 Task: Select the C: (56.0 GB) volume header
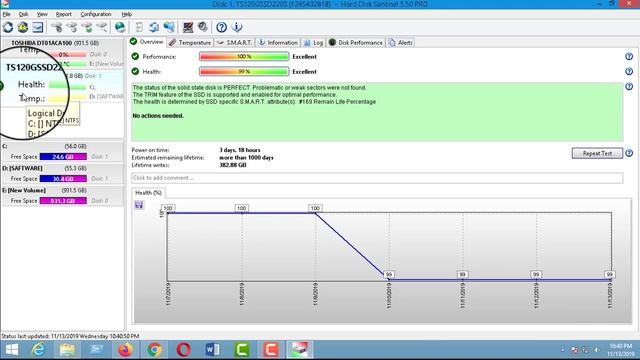tap(44, 146)
